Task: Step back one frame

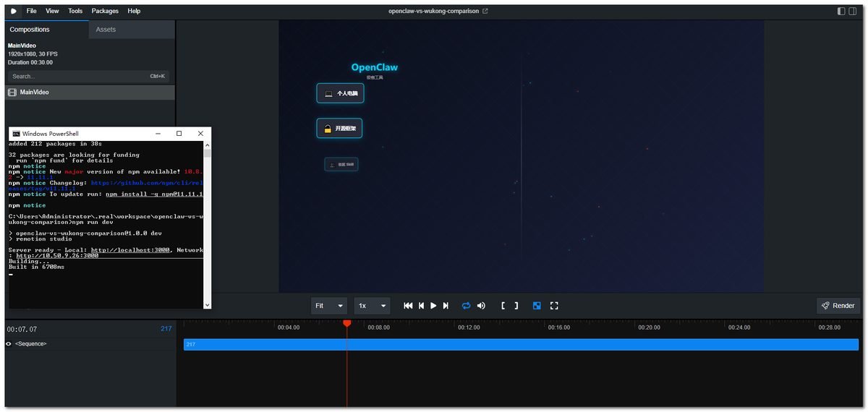Action: click(x=421, y=306)
